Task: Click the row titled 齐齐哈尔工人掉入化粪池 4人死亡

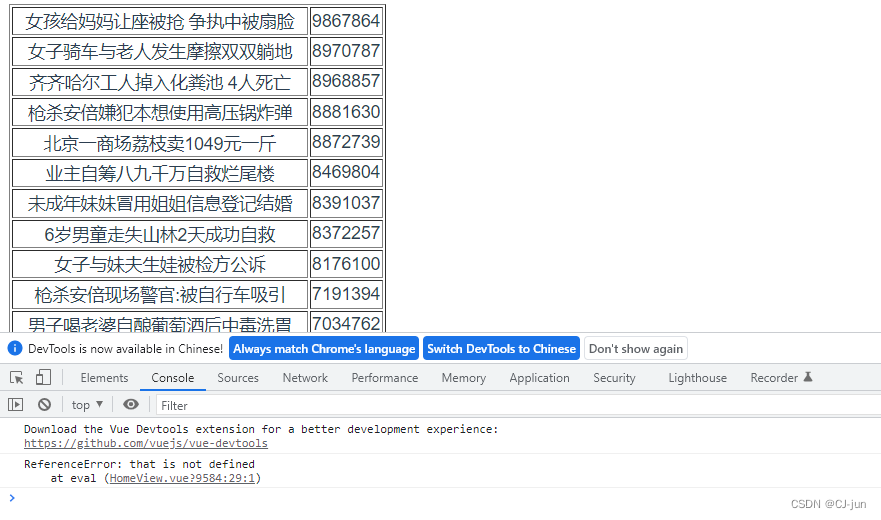Action: (160, 82)
